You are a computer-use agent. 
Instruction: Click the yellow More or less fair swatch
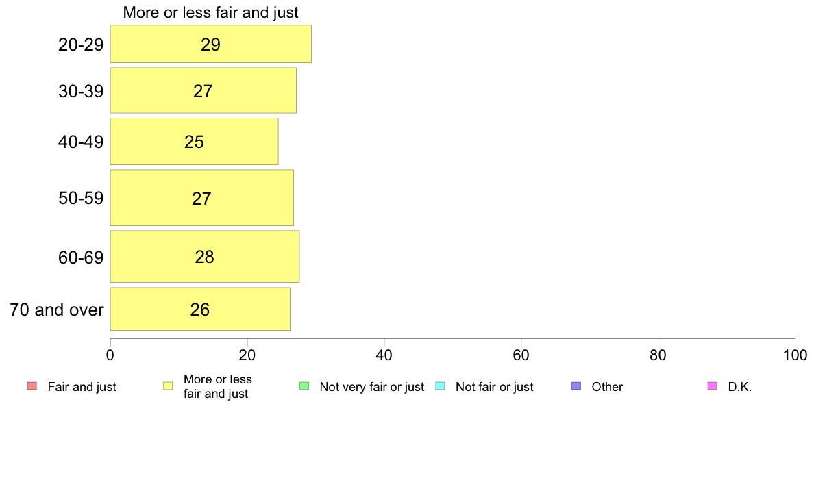[168, 386]
